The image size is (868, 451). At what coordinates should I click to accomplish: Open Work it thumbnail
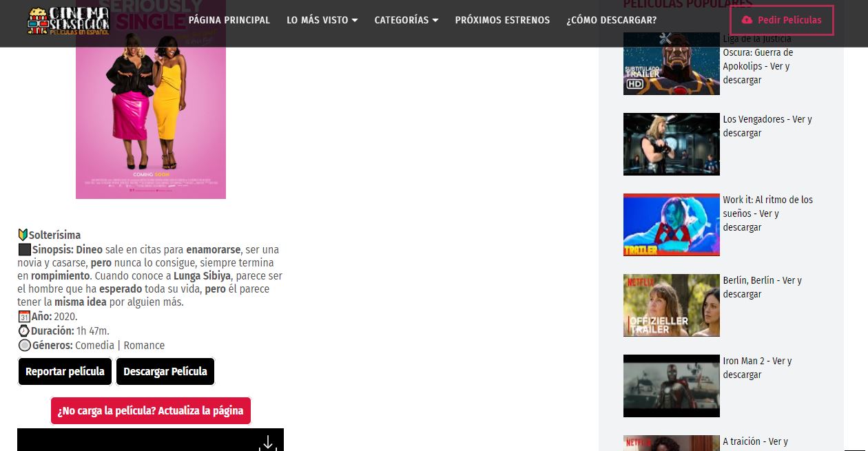point(672,224)
